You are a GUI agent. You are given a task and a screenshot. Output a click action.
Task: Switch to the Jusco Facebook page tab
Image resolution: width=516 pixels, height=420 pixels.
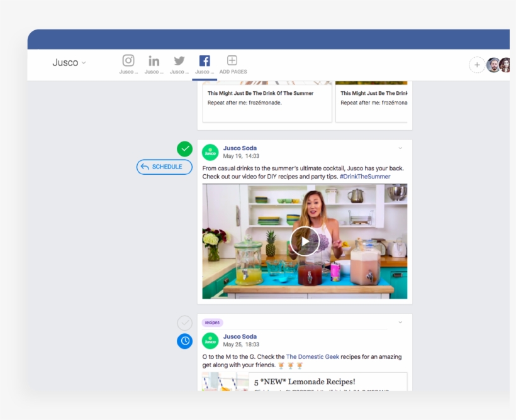click(205, 64)
